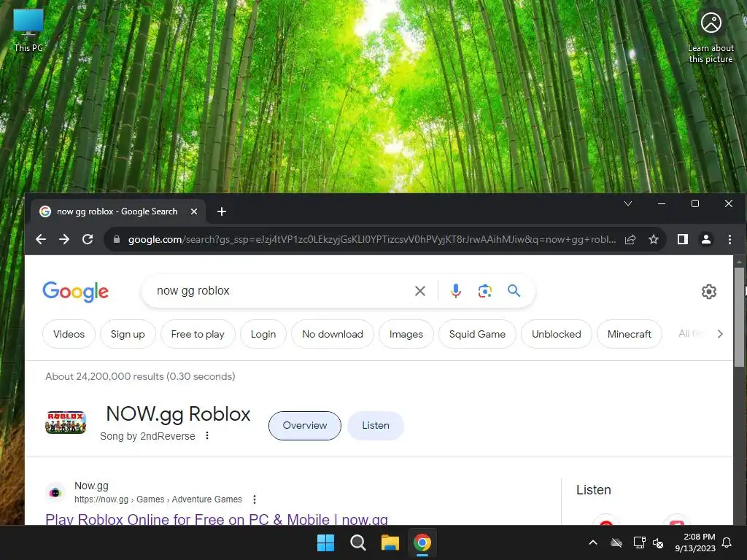Image resolution: width=747 pixels, height=560 pixels.
Task: Reload the Google Search page
Action: 88,239
